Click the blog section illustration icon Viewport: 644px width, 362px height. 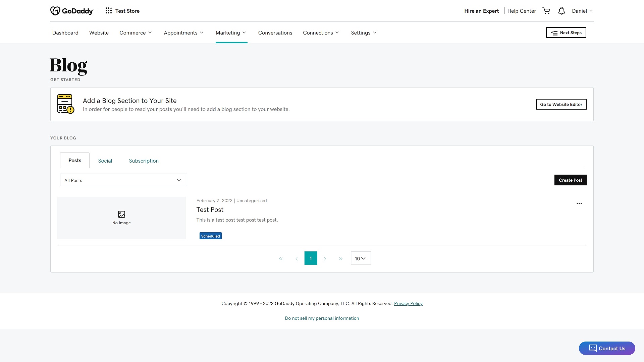65,104
